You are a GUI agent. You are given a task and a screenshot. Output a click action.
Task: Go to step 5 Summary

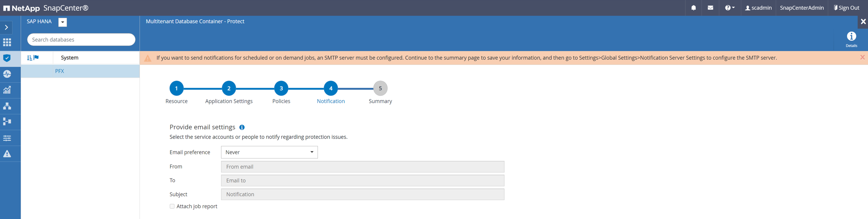pyautogui.click(x=380, y=88)
